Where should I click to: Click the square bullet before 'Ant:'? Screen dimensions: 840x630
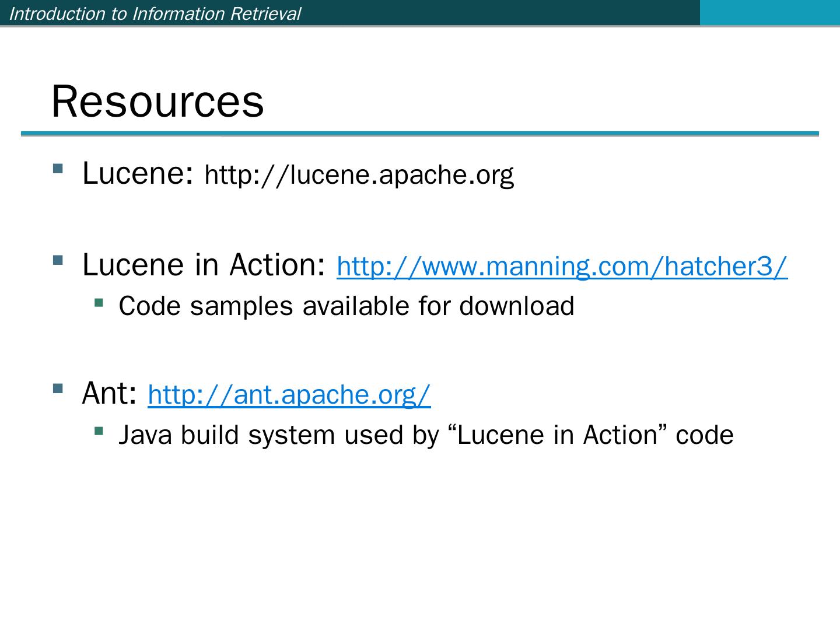coord(57,388)
